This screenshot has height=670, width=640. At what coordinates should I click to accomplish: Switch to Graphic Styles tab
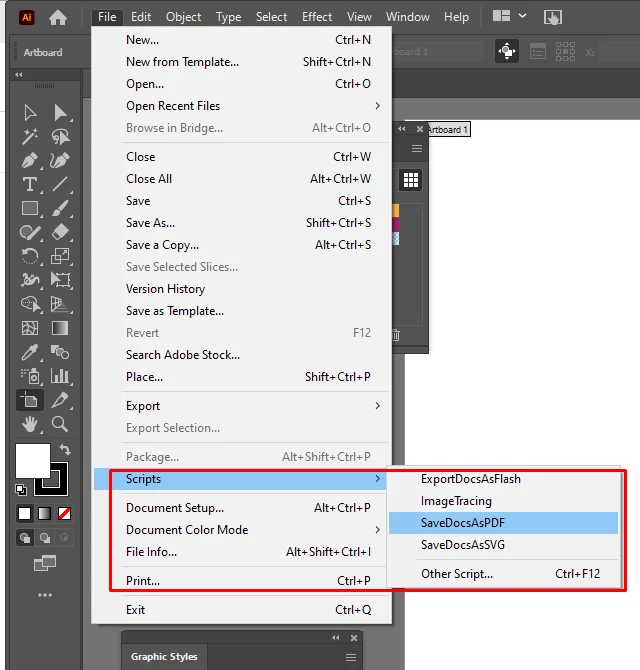164,657
